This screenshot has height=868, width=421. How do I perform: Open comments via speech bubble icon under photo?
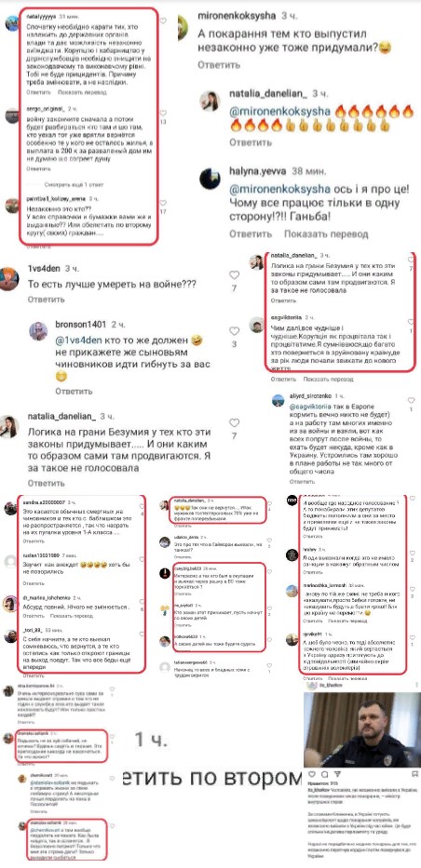click(323, 774)
